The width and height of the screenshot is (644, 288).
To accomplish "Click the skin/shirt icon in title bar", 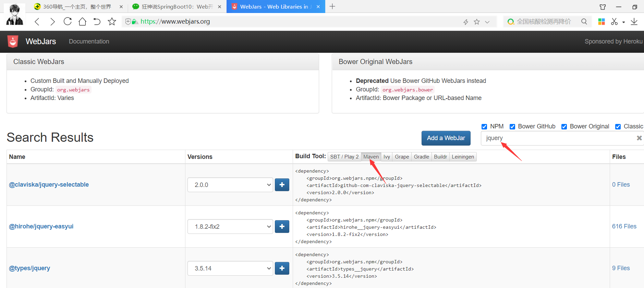I will coord(603,7).
